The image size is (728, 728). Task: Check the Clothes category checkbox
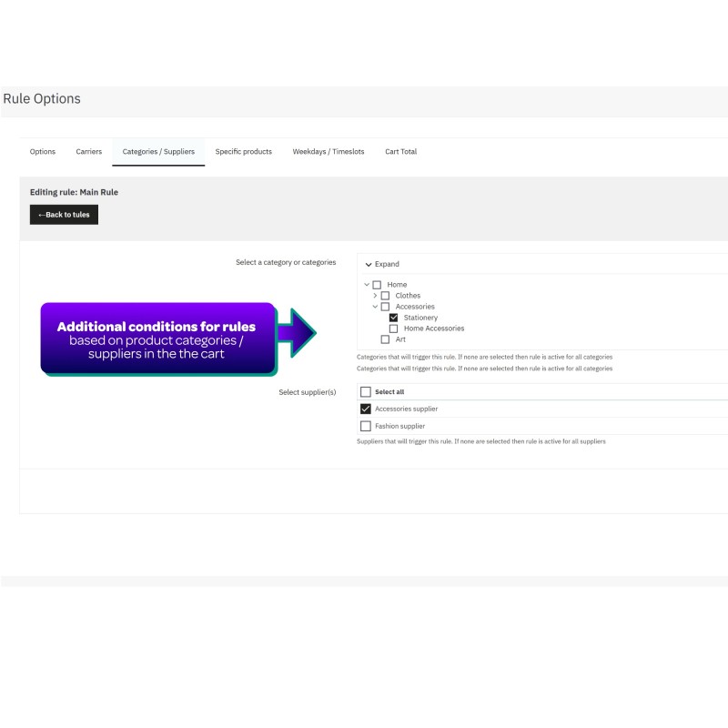385,296
